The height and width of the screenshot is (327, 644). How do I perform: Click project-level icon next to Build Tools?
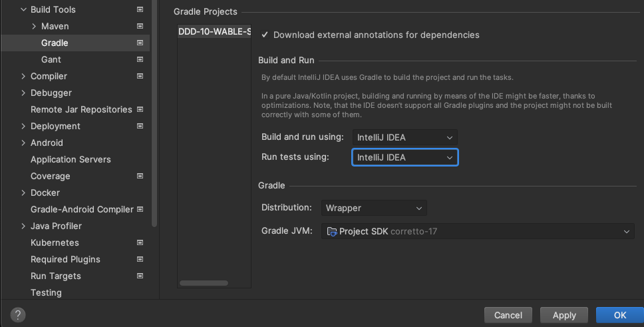coord(140,9)
